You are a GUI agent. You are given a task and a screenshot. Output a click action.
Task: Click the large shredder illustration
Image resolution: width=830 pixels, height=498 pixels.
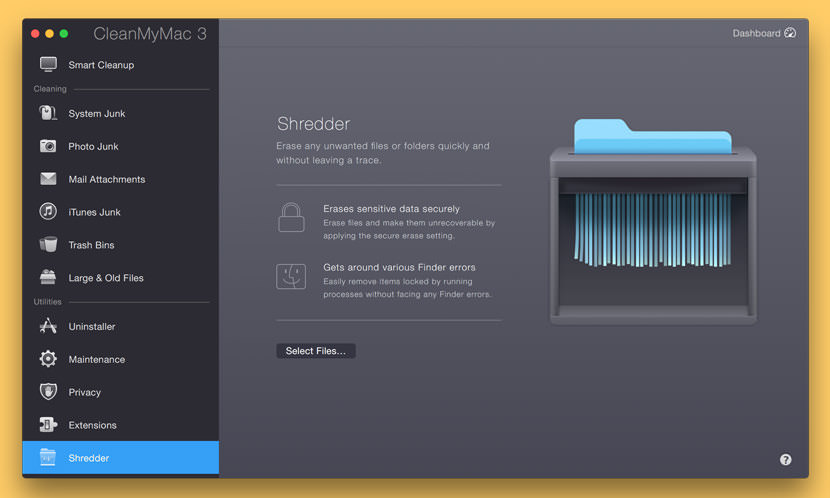(653, 221)
